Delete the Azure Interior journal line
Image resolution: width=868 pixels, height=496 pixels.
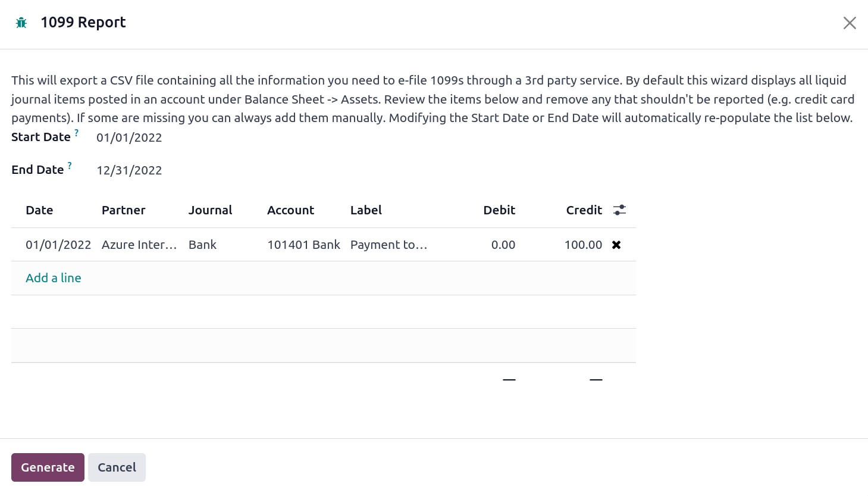coord(616,245)
